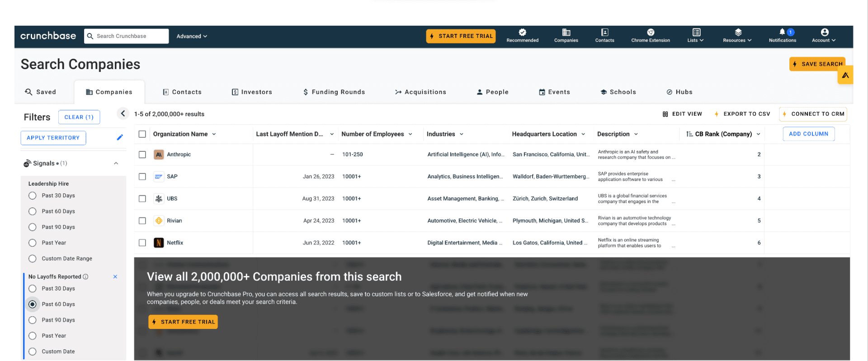Check the Rivian row checkbox

pyautogui.click(x=142, y=221)
